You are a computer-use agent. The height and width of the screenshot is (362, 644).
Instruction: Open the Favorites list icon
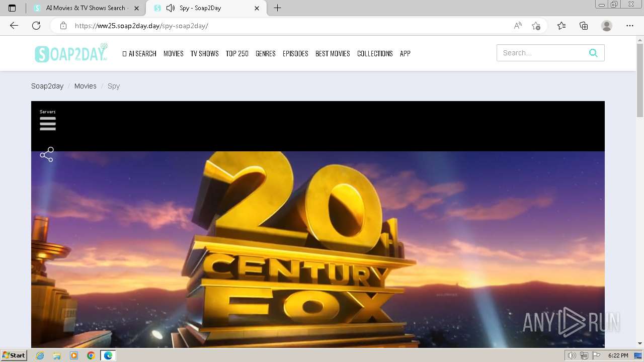click(561, 26)
